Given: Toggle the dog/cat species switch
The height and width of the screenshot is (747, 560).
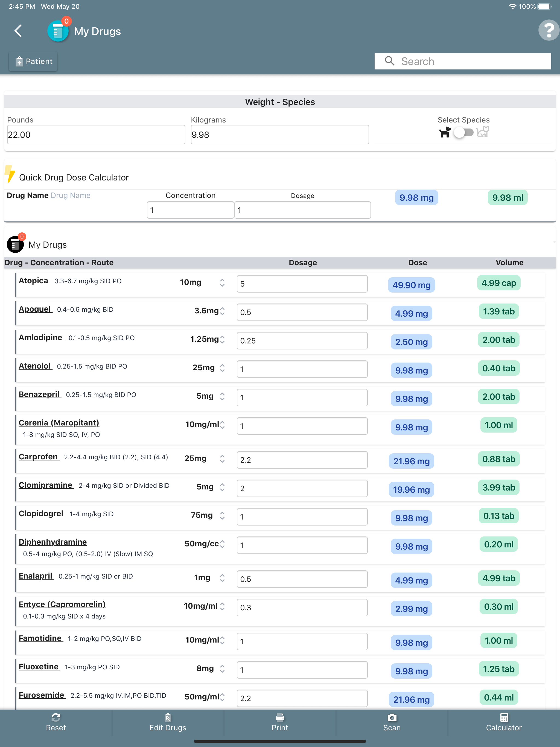Looking at the screenshot, I should click(x=463, y=132).
